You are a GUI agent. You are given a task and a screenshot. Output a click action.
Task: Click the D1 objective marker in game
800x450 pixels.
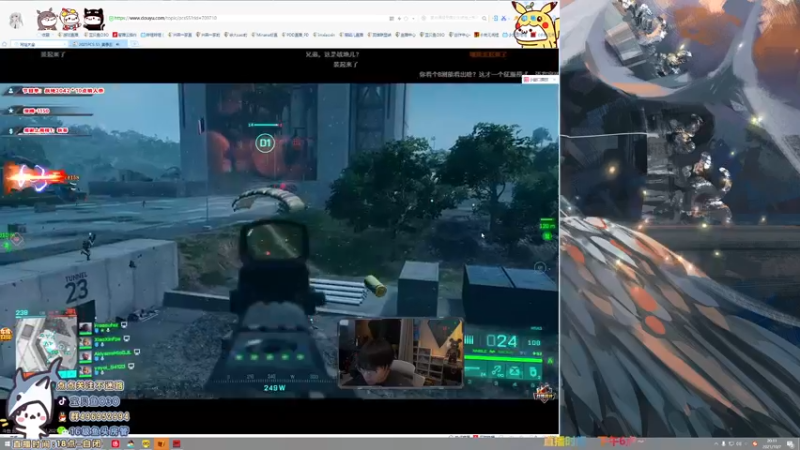(265, 143)
